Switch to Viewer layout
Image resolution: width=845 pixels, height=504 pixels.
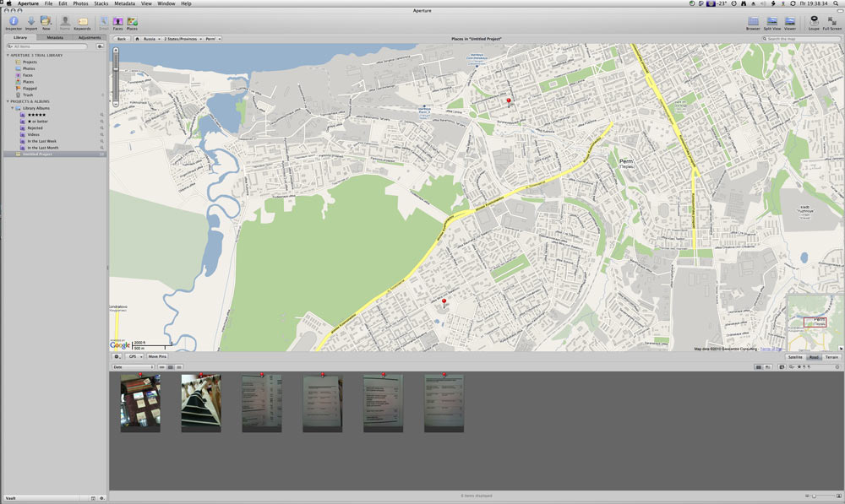point(790,23)
